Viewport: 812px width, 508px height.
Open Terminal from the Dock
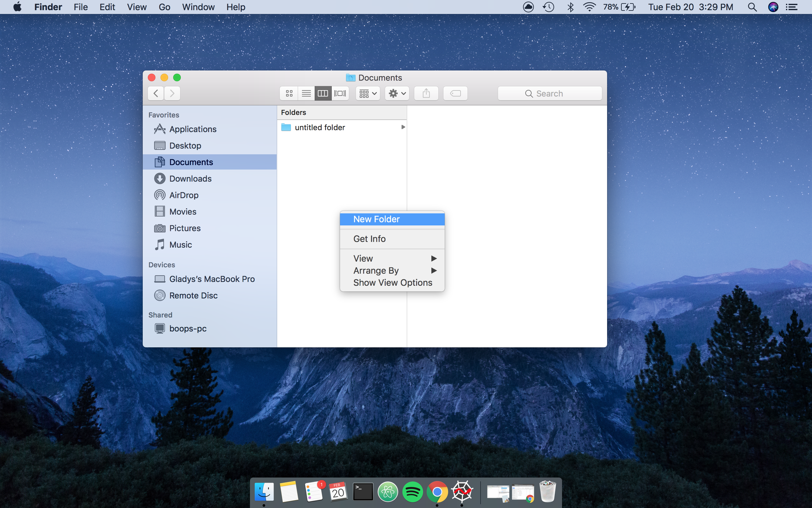click(x=363, y=492)
